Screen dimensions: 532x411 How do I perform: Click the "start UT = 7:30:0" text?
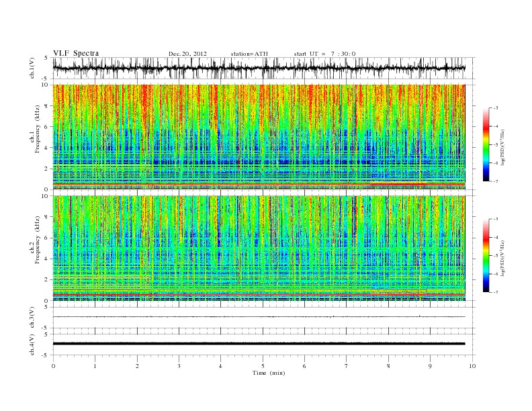pos(324,54)
